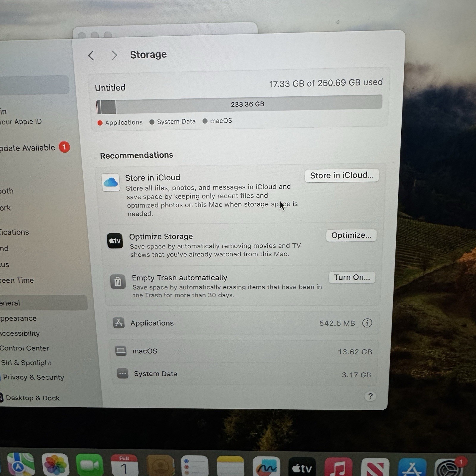Open Notifications in the sidebar

coord(15,232)
